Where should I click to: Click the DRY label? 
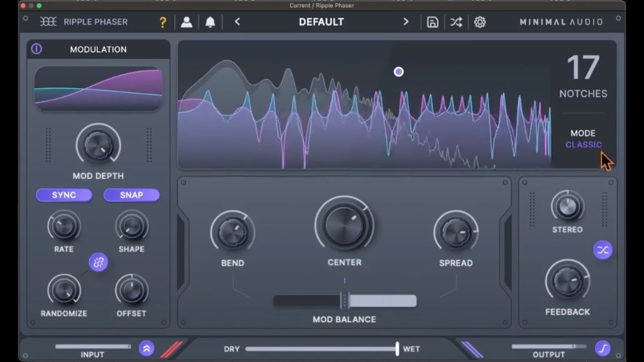click(232, 349)
